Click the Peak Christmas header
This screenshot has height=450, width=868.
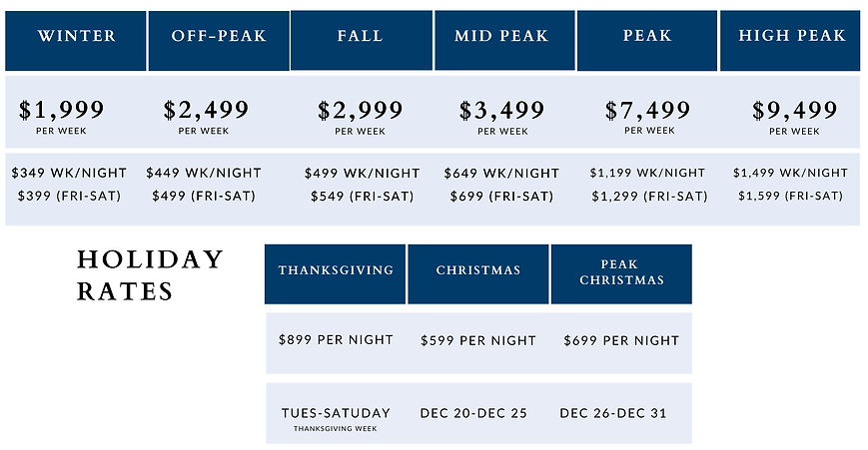pyautogui.click(x=621, y=273)
